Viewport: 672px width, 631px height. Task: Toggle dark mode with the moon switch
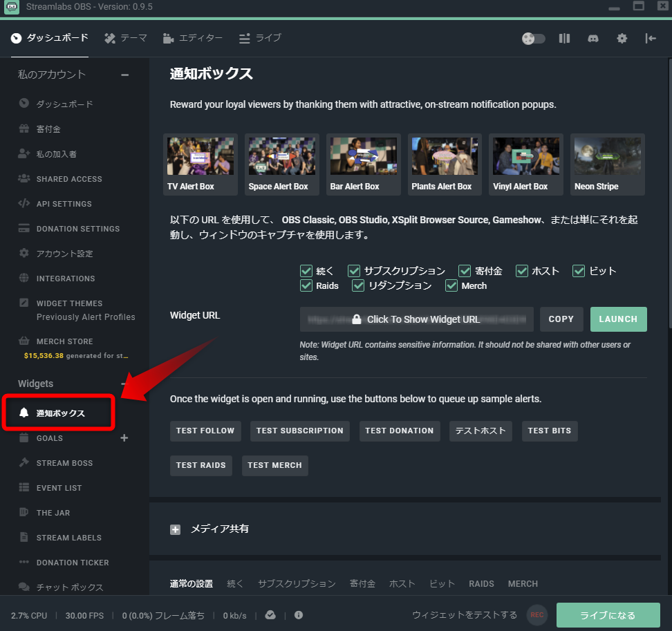(532, 39)
